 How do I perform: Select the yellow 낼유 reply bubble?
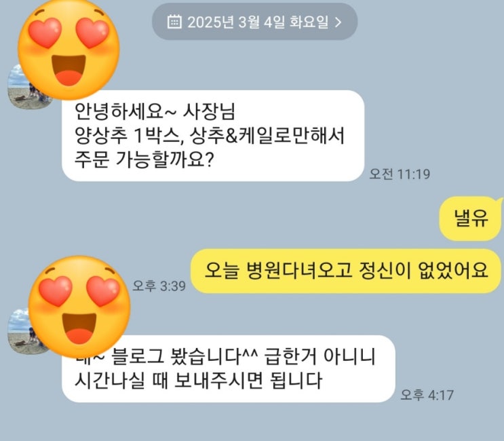coord(471,218)
